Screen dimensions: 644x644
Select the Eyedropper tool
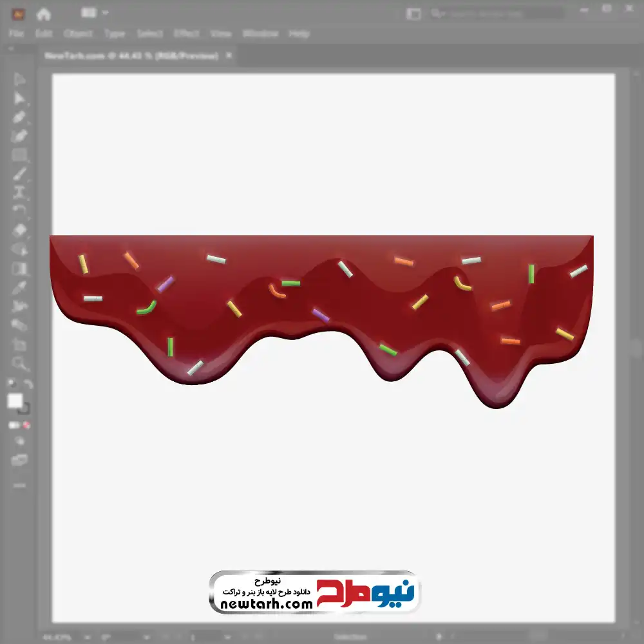point(19,287)
